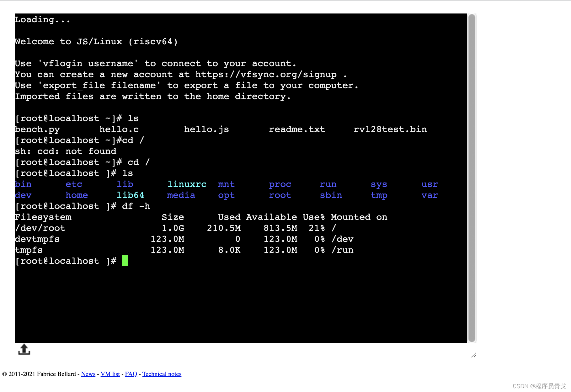Click the hello.js file name
Viewport: 571px width, 392px height.
[206, 130]
